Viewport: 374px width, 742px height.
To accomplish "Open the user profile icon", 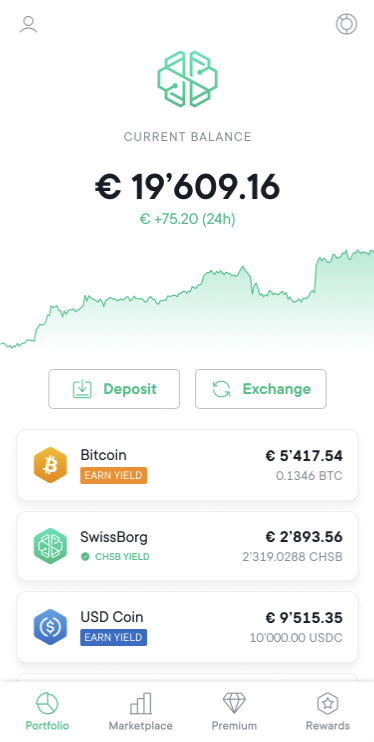I will pyautogui.click(x=28, y=24).
